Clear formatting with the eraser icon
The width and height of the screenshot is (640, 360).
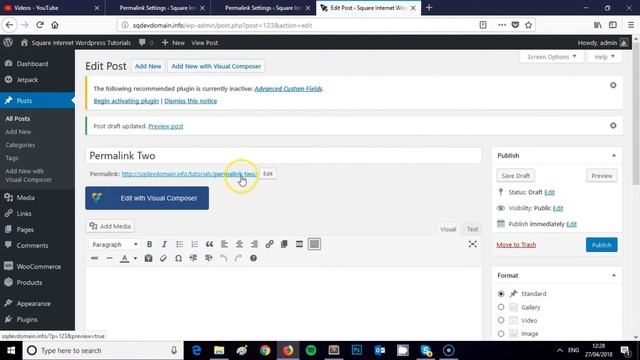point(163,258)
